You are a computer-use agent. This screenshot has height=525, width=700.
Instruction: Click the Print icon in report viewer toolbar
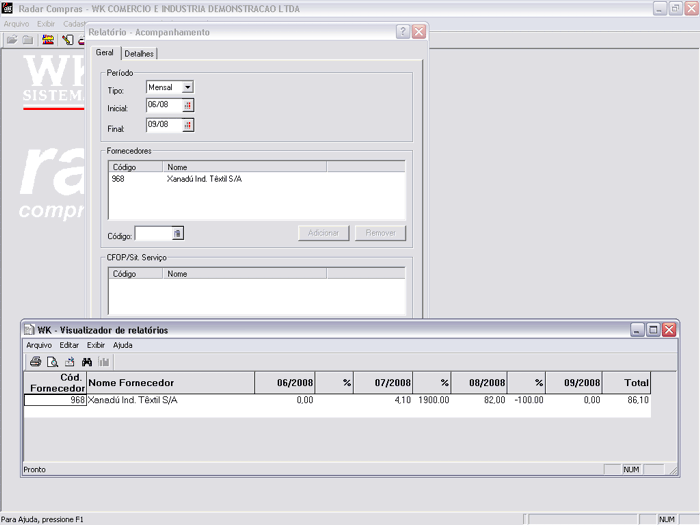coord(35,361)
